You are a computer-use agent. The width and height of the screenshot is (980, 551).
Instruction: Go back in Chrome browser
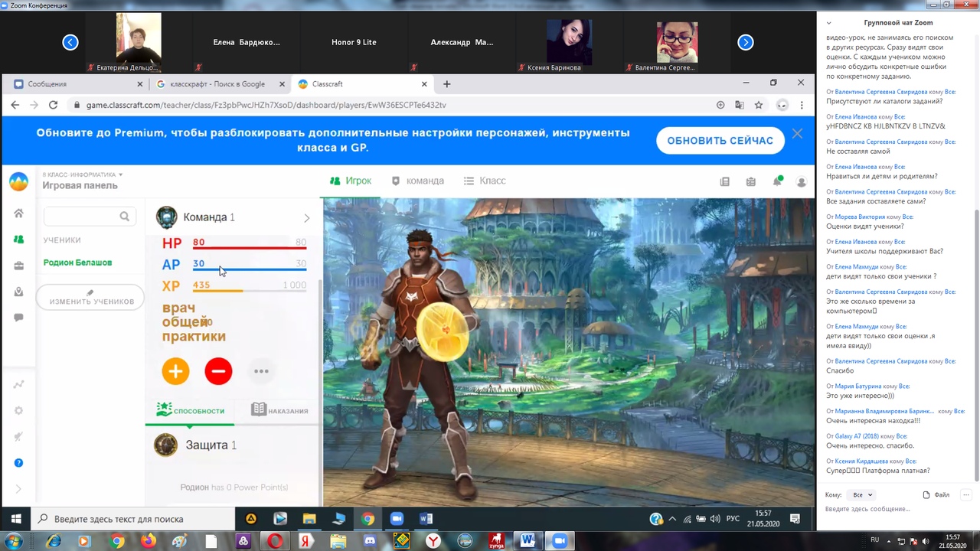pyautogui.click(x=15, y=105)
